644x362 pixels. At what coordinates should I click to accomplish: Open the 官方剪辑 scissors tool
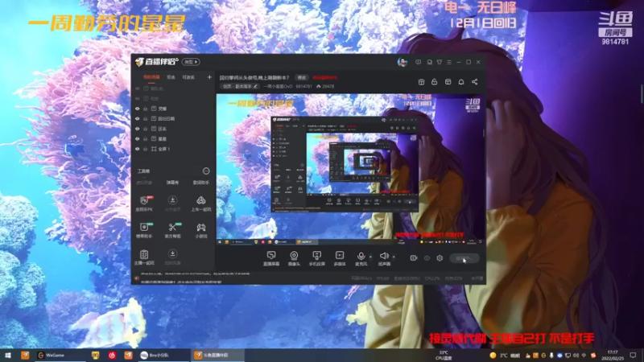click(172, 230)
